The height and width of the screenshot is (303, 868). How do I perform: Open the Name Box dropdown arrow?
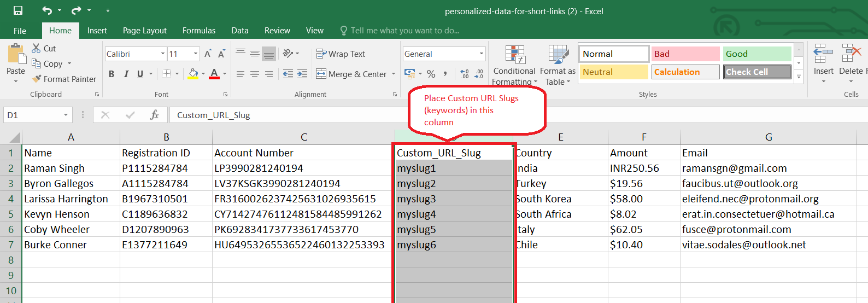pyautogui.click(x=66, y=115)
